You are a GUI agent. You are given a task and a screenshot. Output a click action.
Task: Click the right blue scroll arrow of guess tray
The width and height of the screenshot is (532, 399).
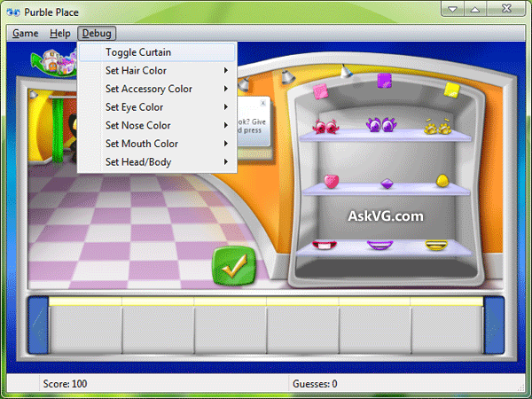(x=494, y=325)
